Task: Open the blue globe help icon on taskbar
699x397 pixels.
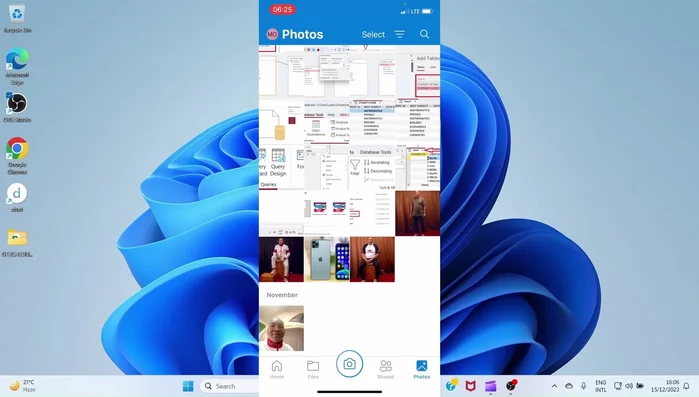Action: tap(451, 385)
